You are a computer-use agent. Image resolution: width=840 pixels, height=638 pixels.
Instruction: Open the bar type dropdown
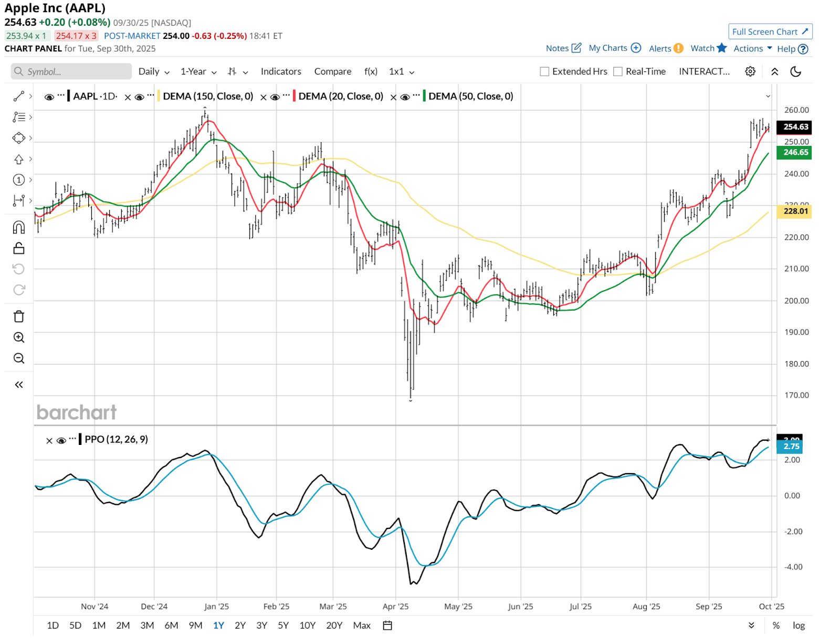pos(238,71)
